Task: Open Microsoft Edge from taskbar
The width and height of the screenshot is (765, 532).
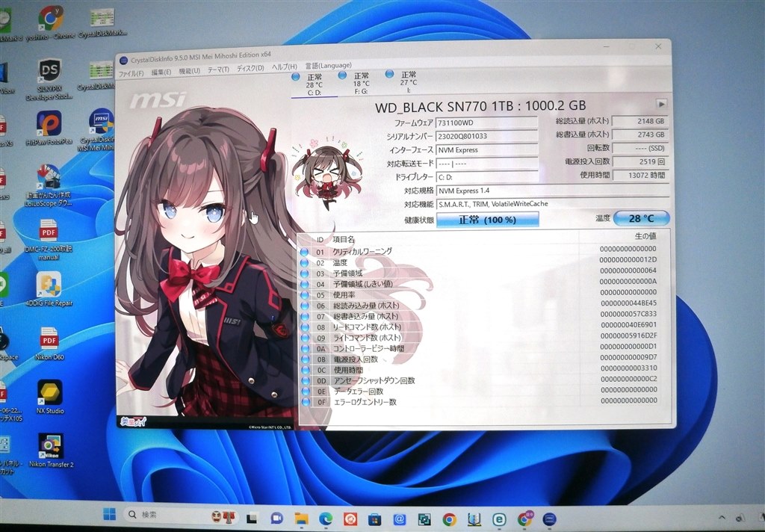Action: point(326,519)
